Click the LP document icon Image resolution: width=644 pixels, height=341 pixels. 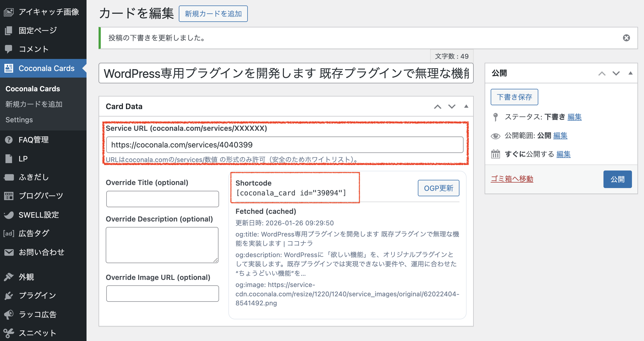pos(9,159)
